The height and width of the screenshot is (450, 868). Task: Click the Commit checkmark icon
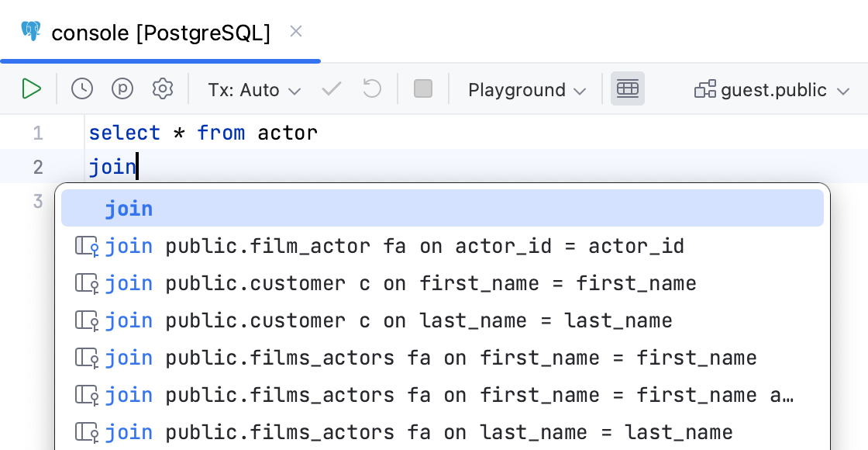click(332, 89)
